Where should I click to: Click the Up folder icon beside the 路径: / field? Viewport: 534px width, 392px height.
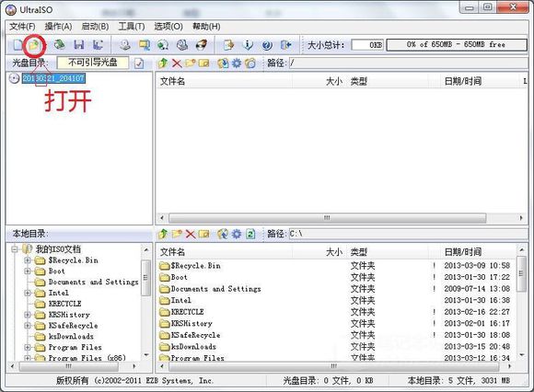pos(163,63)
